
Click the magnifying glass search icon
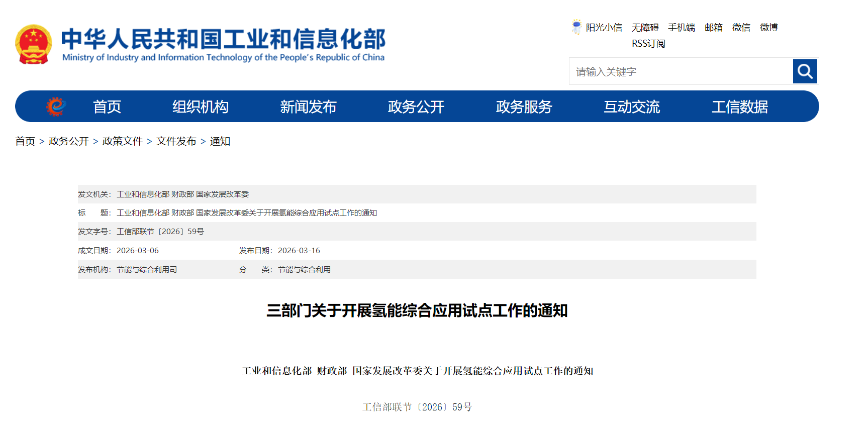[x=805, y=71]
